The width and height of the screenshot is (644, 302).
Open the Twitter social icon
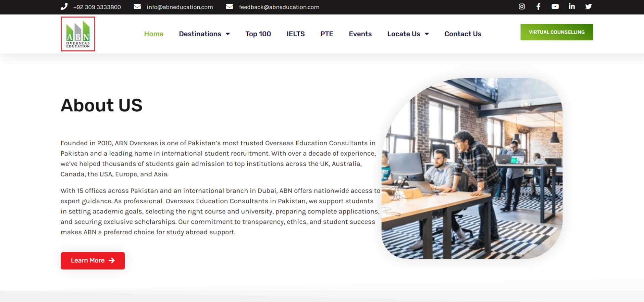click(x=588, y=7)
